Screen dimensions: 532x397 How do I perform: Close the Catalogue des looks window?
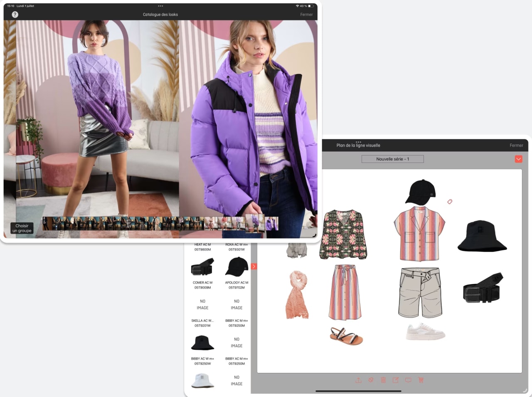306,15
